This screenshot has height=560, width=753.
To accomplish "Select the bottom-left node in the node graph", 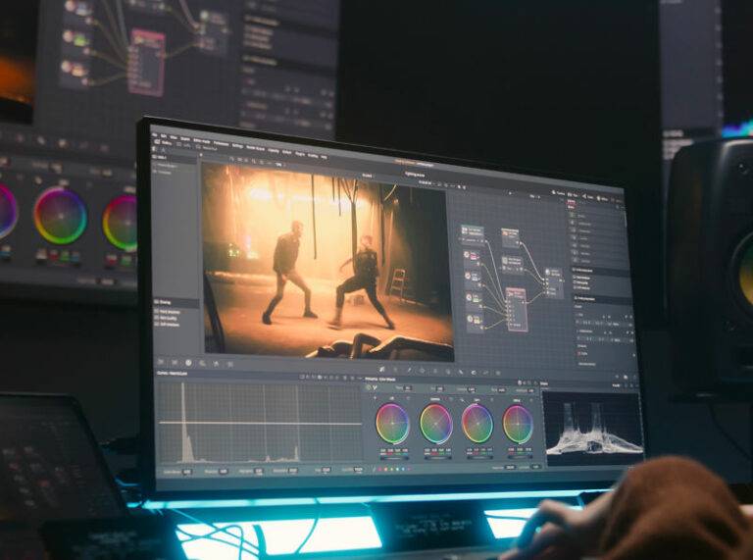I will tap(474, 321).
